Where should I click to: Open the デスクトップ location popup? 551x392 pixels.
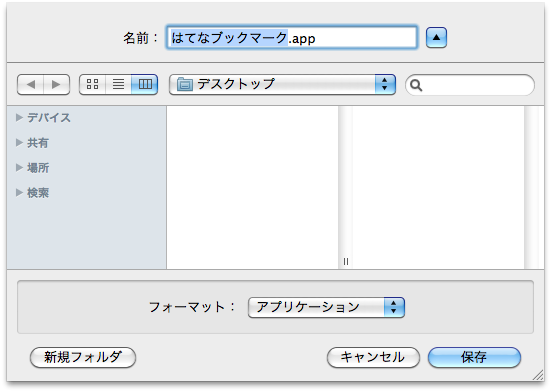282,84
